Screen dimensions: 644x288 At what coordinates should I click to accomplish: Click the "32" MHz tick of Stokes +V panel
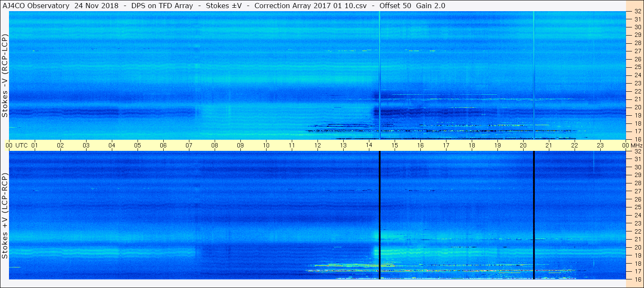(637, 151)
